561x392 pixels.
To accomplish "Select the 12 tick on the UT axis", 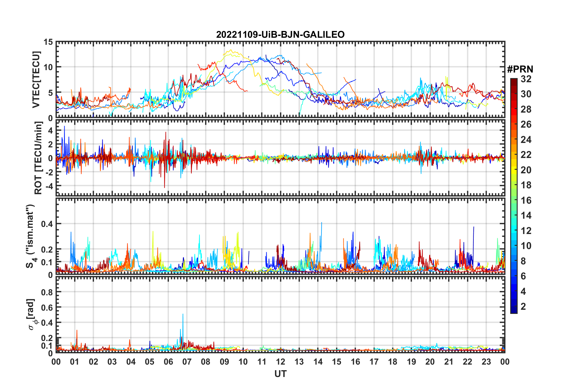I will coord(280,362).
